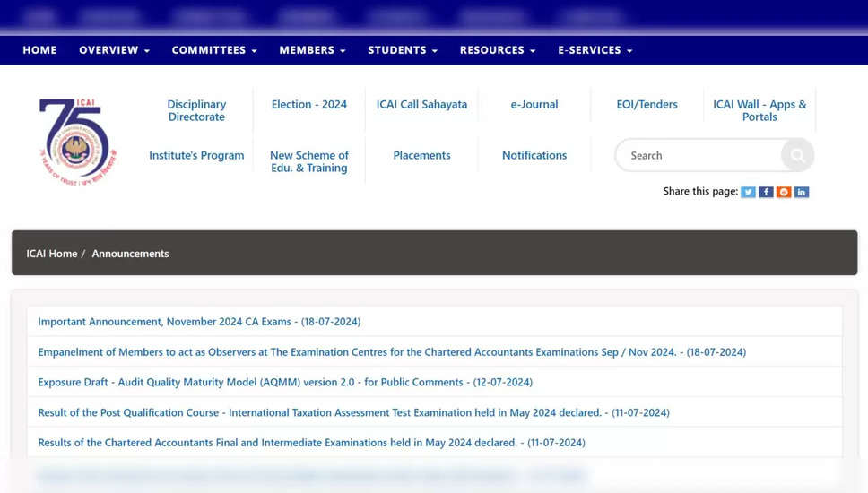The width and height of the screenshot is (868, 493).
Task: Click inside the Search text field
Action: (699, 156)
